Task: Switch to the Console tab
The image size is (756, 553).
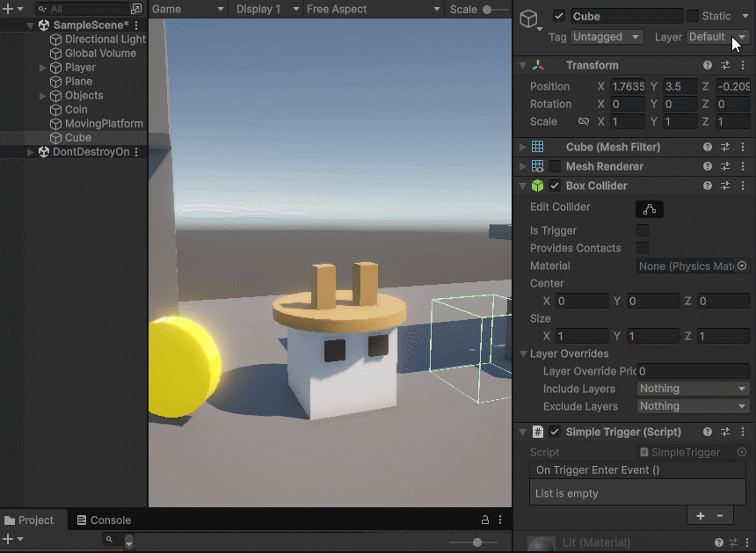Action: tap(104, 520)
